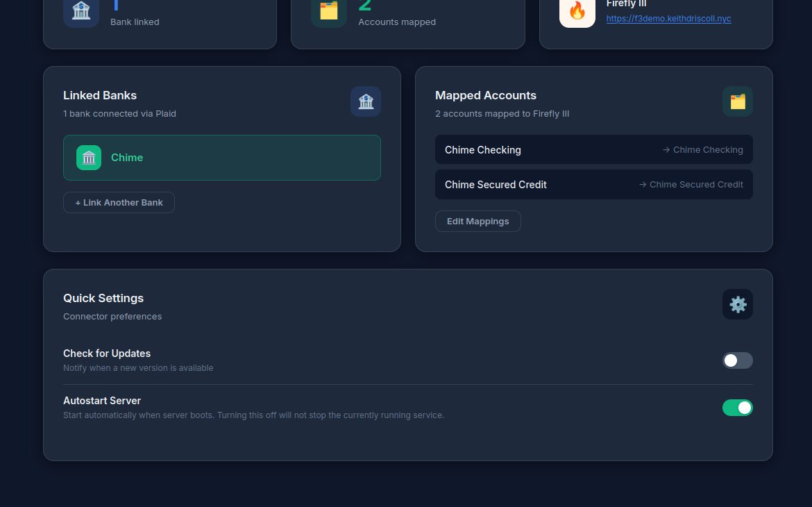The height and width of the screenshot is (507, 812).
Task: Select the Chime Checking mapping row
Action: point(594,150)
